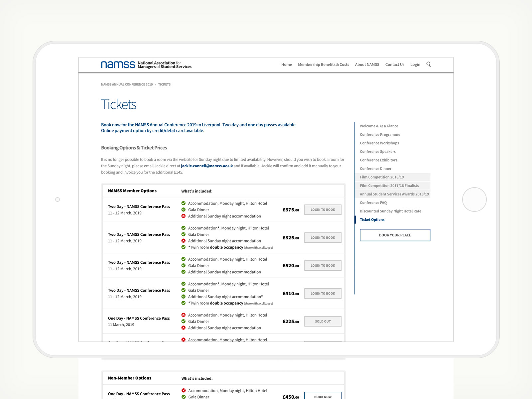This screenshot has height=399, width=532.
Task: Open Film Competition 2017/18 Finalists link
Action: [393, 186]
